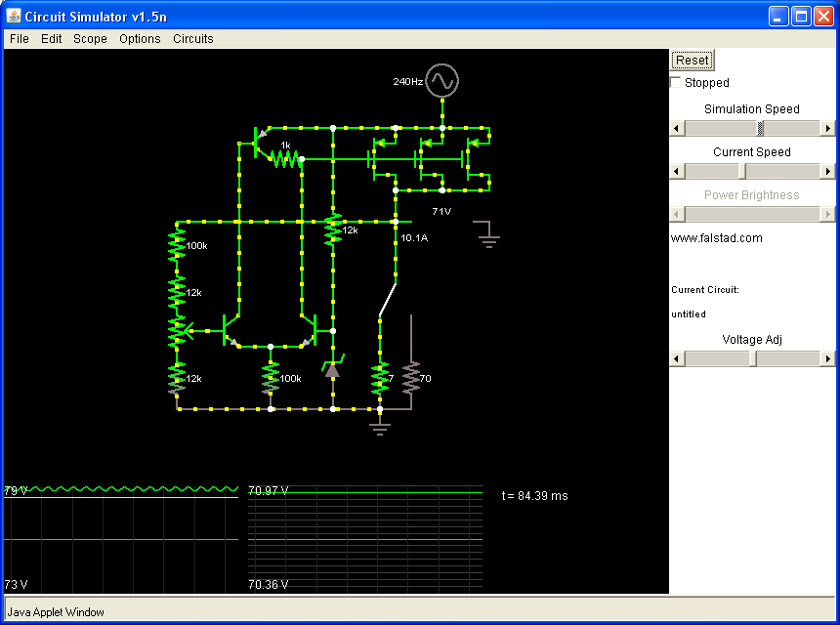Select the 240Hz AC voltage source
The image size is (840, 625).
[x=441, y=81]
